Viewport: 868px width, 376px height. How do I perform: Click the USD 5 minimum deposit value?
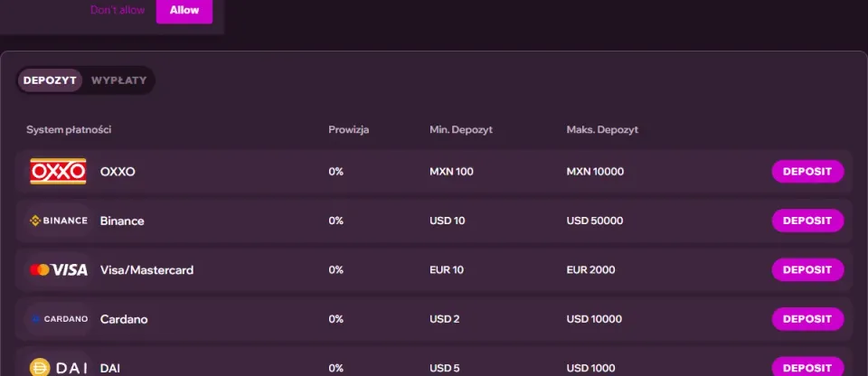(445, 368)
